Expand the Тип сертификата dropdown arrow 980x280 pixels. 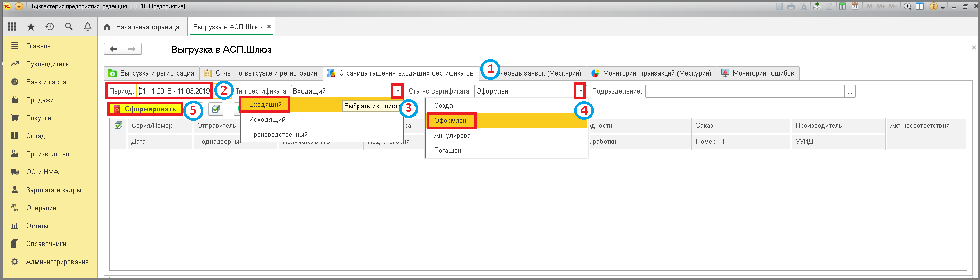(397, 91)
